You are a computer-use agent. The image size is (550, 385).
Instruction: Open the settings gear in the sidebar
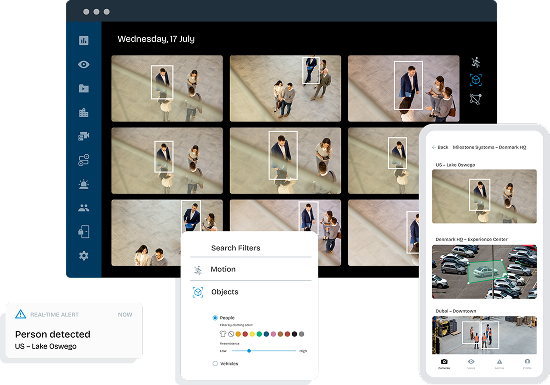point(83,256)
